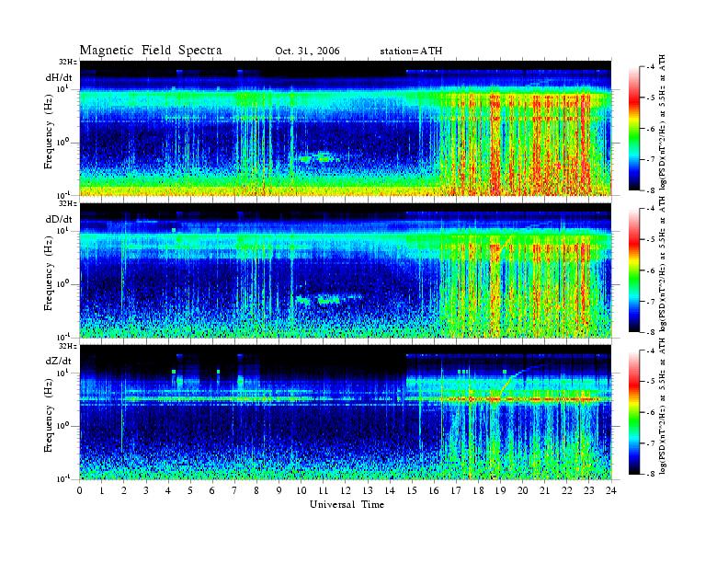Click hour "4" on the Universal Time axis
Image resolution: width=728 pixels, height=563 pixels.
[168, 490]
